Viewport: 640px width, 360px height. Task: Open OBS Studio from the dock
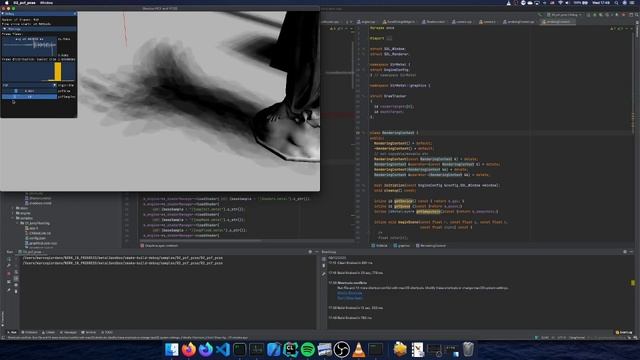click(342, 350)
